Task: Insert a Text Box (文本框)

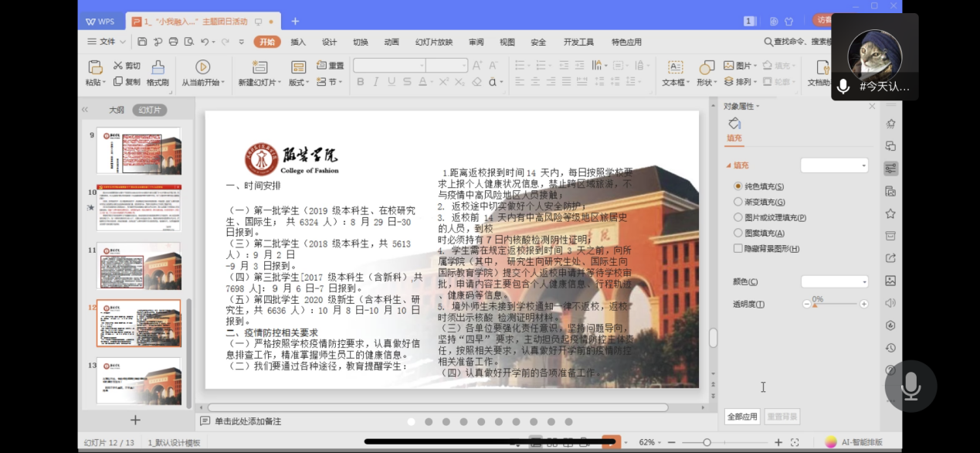Action: click(675, 67)
